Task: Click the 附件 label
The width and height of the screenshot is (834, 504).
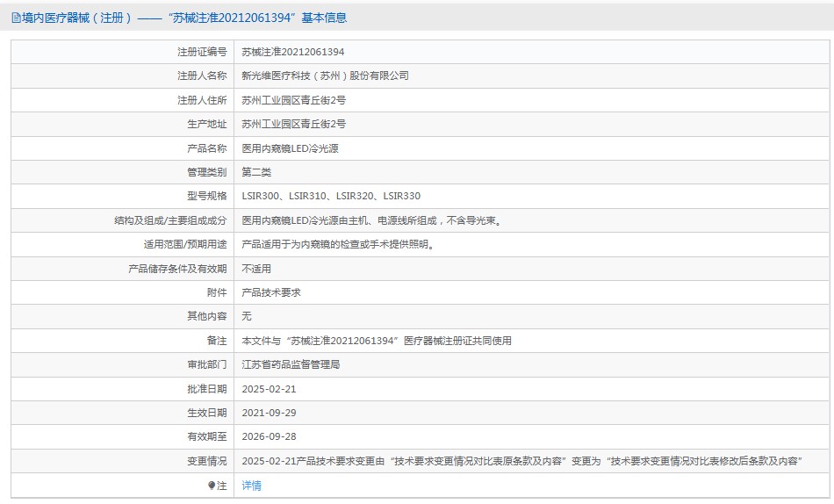Action: coord(217,292)
